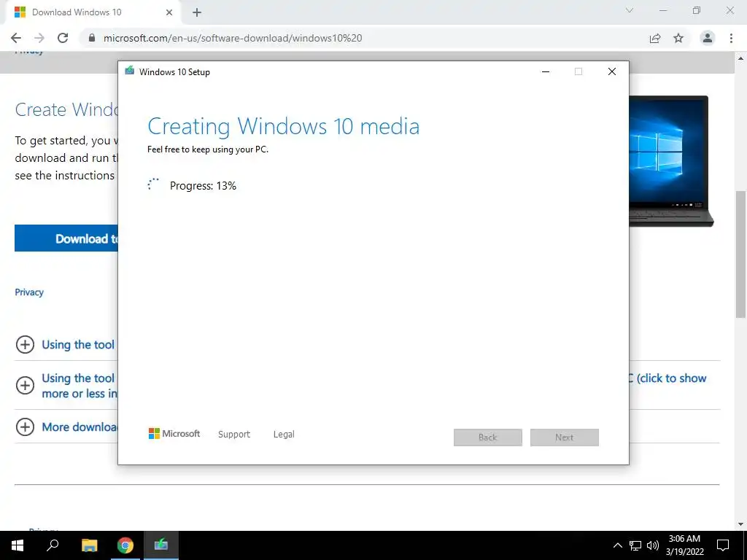
Task: Click the progress spinner animation
Action: coord(153,184)
